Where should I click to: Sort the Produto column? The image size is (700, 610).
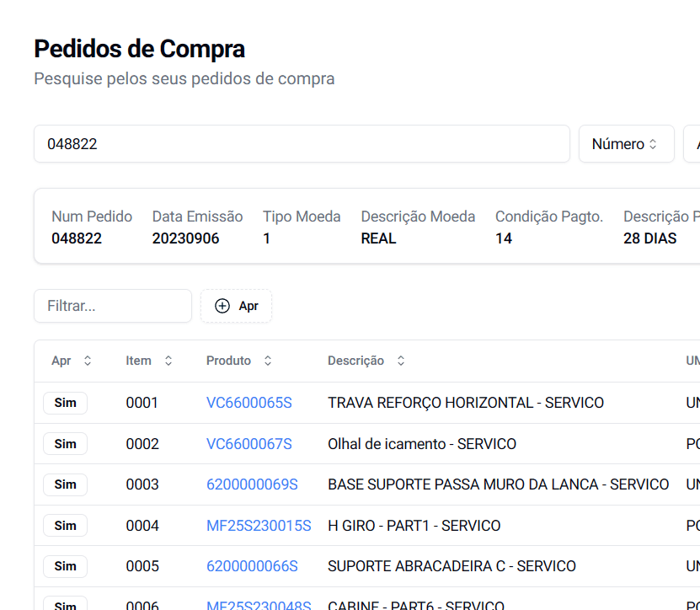pyautogui.click(x=267, y=360)
